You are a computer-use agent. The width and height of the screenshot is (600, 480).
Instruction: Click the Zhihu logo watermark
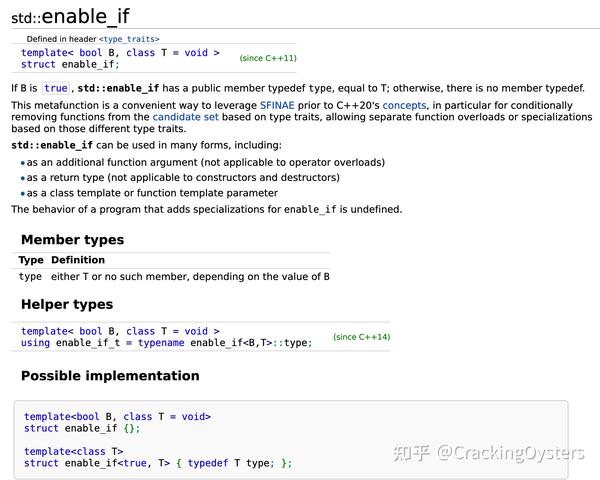pos(413,453)
